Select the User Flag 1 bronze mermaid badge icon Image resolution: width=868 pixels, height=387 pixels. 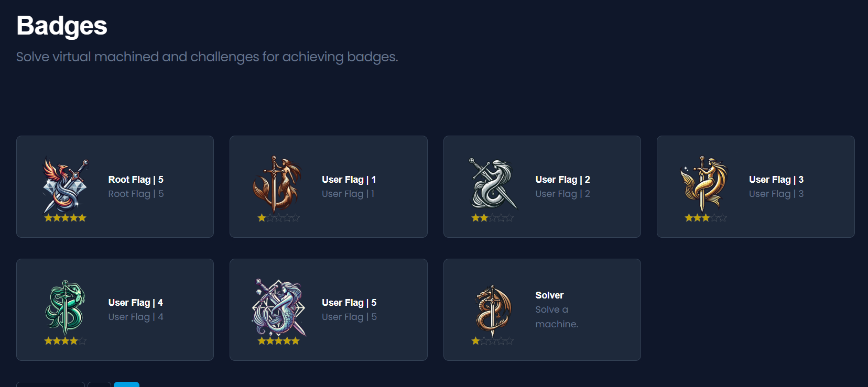[x=278, y=184]
